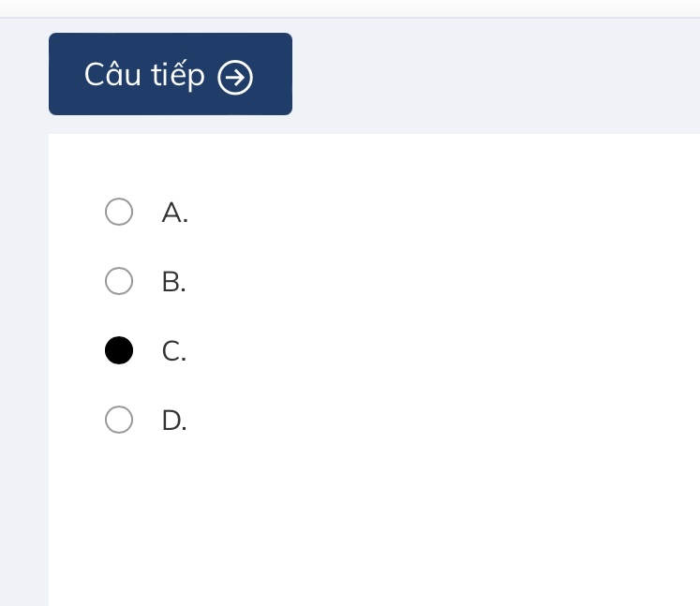Click the "A." answer label text
Viewport: 700px width, 606px height.
(x=174, y=214)
